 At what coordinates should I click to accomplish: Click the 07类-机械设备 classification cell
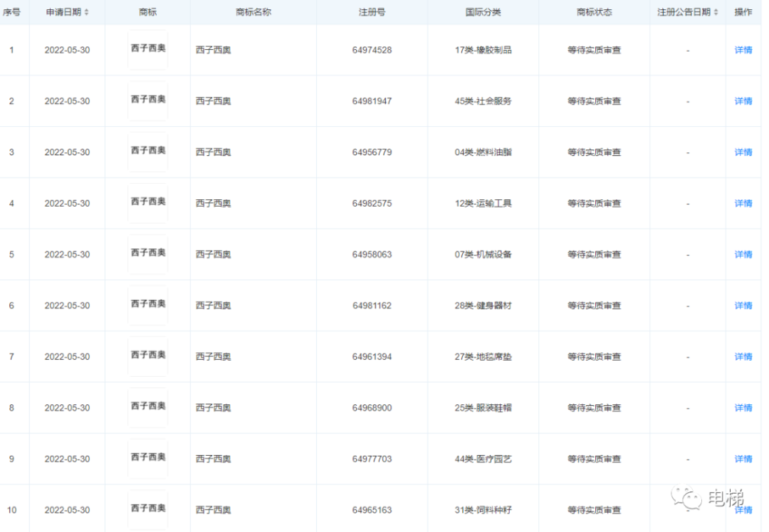click(483, 254)
